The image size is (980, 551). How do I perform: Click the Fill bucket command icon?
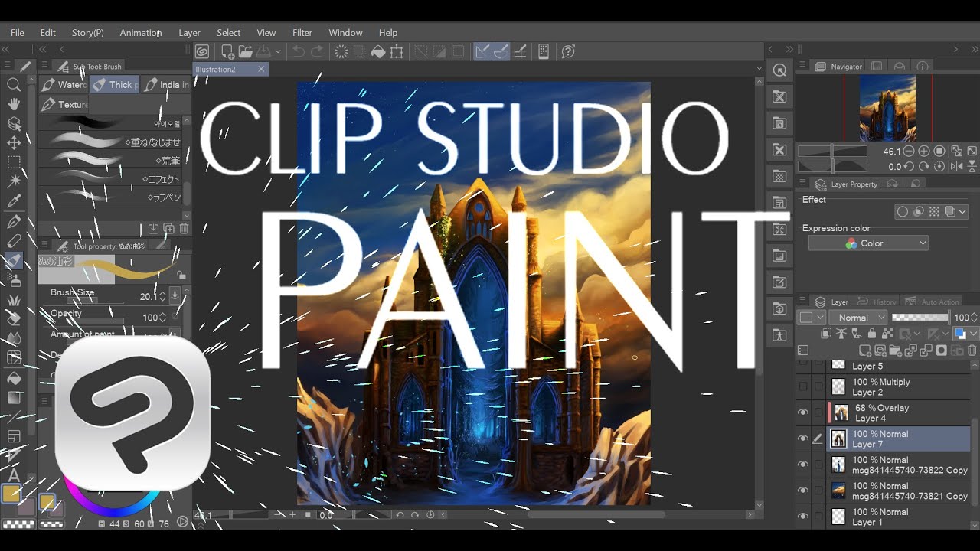coord(378,51)
